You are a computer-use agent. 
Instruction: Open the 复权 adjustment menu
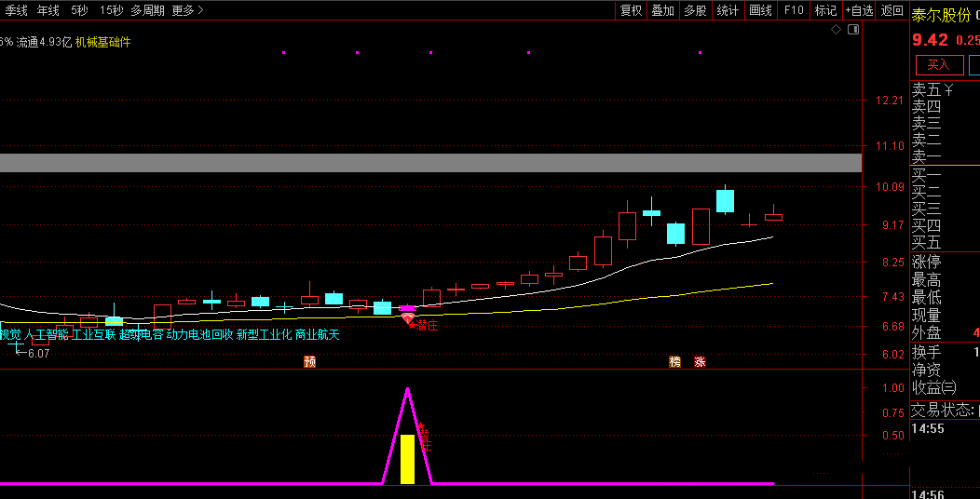coord(631,10)
